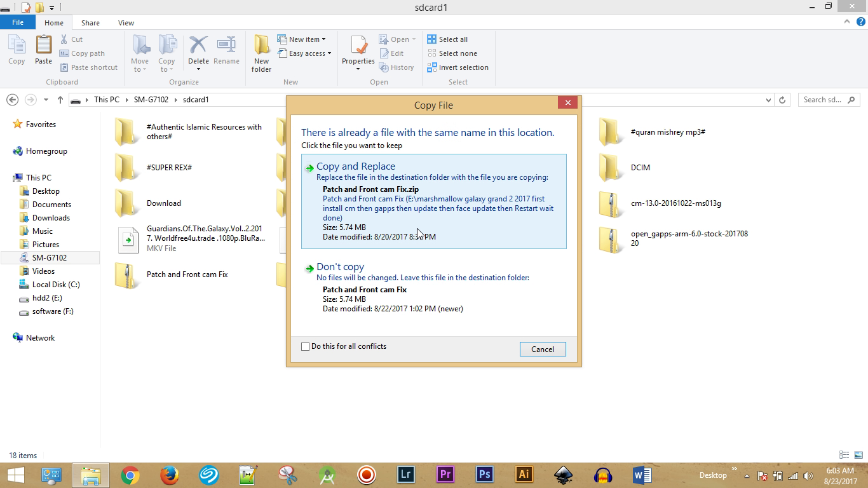Click the Rename icon in Organize
The width and height of the screenshot is (868, 488).
pos(226,50)
